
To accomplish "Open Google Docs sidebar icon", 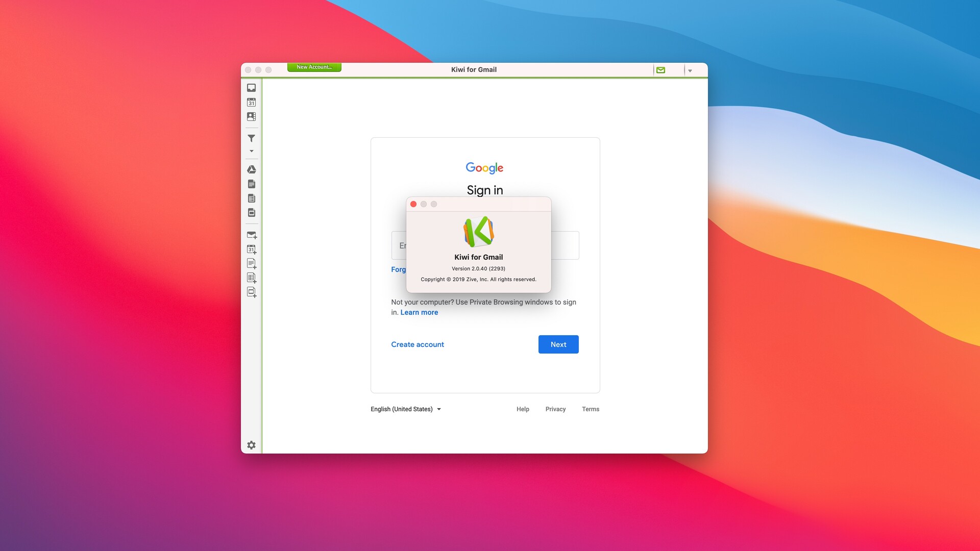I will pos(251,184).
